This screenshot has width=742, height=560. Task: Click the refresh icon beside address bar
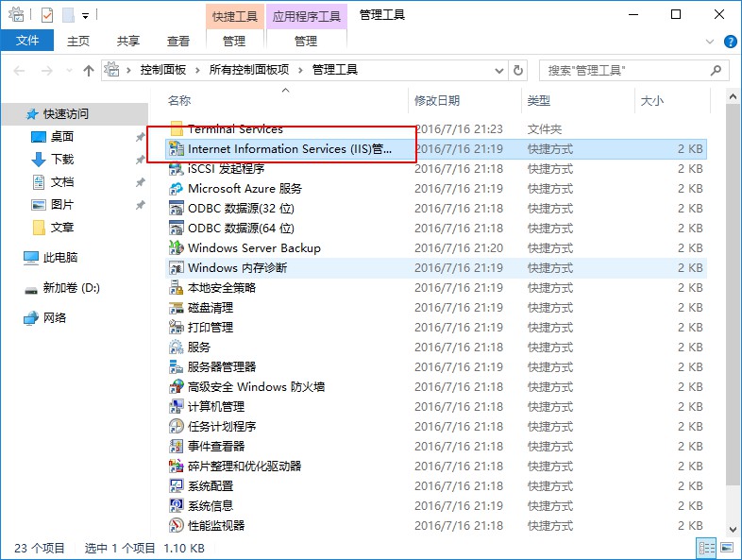(x=518, y=71)
